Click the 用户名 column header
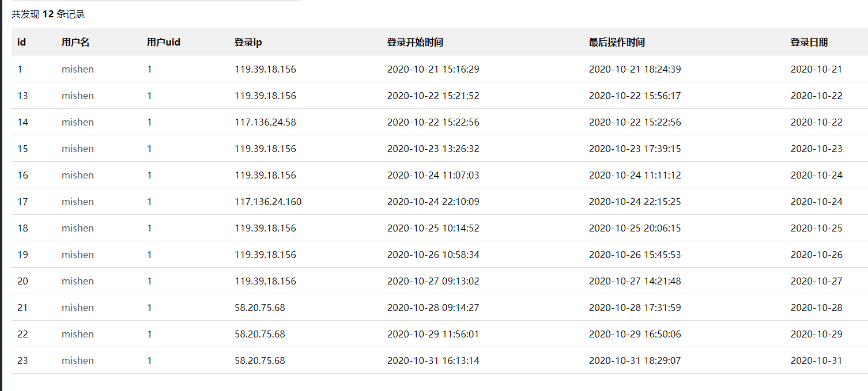The width and height of the screenshot is (868, 391). click(x=76, y=43)
